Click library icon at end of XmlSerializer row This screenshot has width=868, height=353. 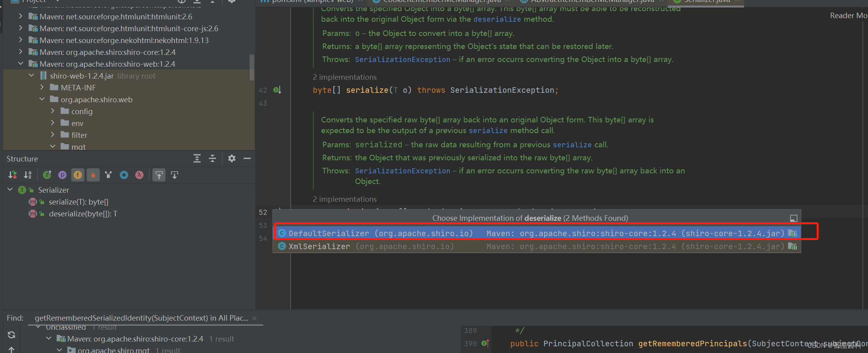pyautogui.click(x=793, y=246)
